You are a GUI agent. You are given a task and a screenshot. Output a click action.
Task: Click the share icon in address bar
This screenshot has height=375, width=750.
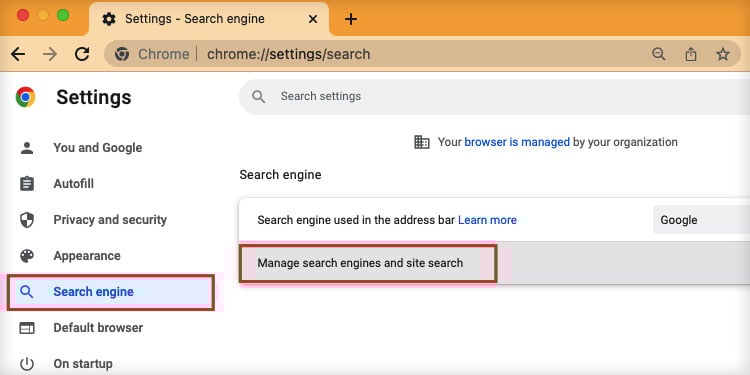click(691, 54)
